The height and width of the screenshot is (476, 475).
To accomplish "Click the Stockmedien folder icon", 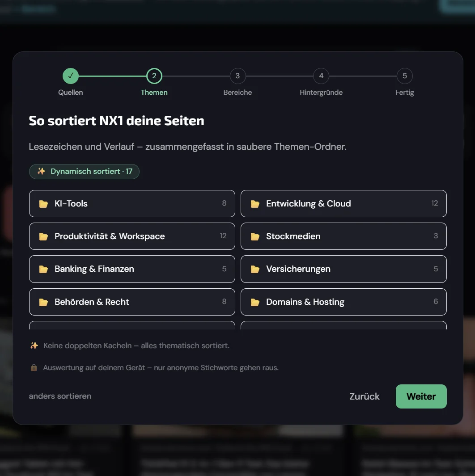I will coord(255,236).
